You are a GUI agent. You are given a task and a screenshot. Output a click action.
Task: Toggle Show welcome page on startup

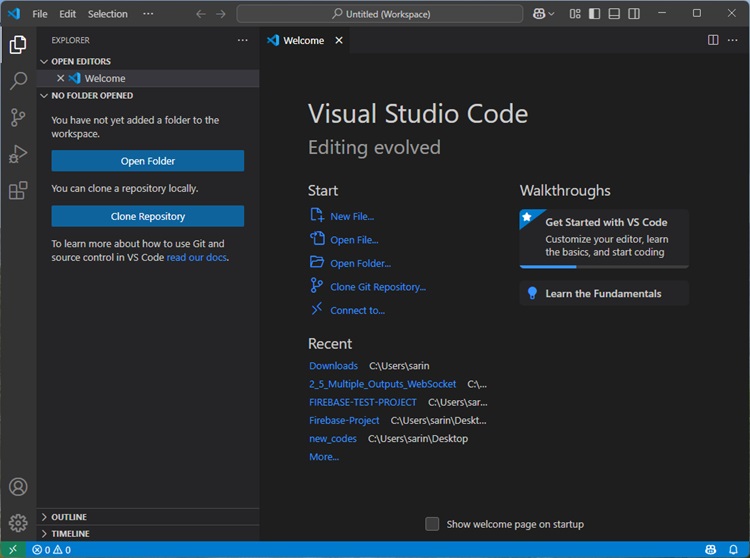(x=432, y=524)
